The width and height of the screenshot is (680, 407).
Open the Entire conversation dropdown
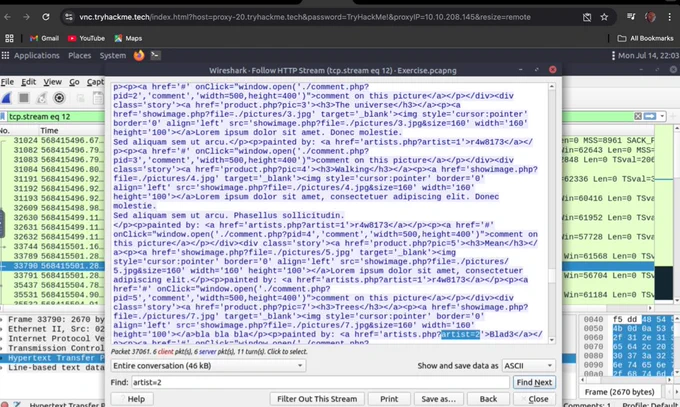(208, 366)
